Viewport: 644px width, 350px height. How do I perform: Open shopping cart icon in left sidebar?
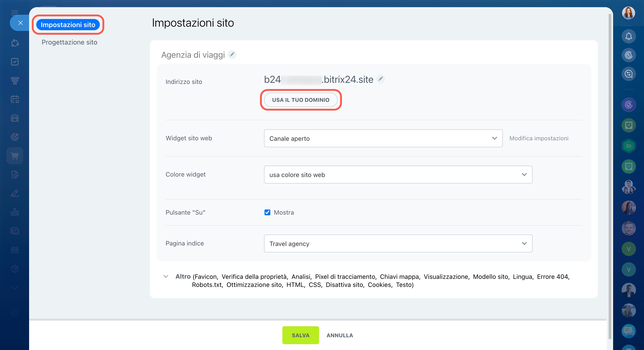(15, 156)
